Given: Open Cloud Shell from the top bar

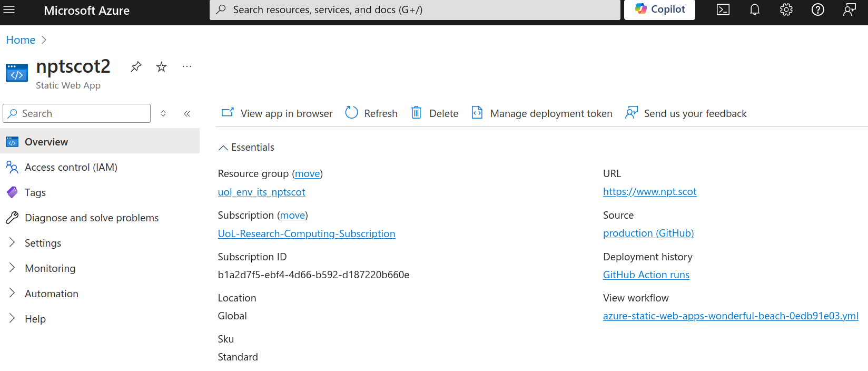Looking at the screenshot, I should pyautogui.click(x=723, y=9).
